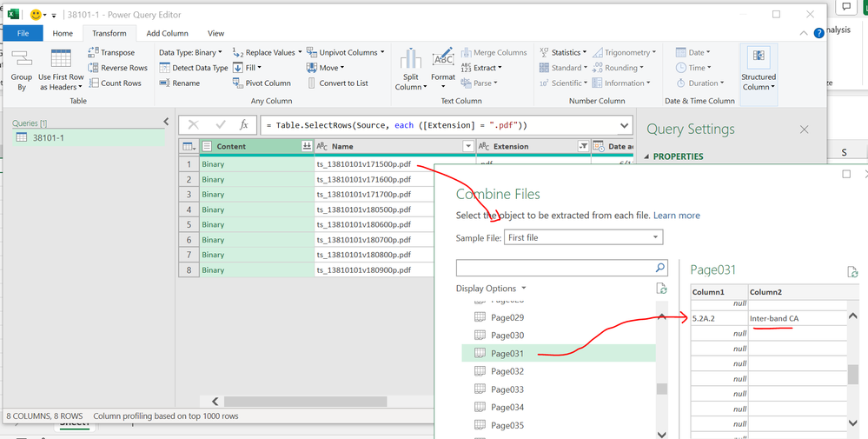Click Detect Data Type

tap(193, 68)
